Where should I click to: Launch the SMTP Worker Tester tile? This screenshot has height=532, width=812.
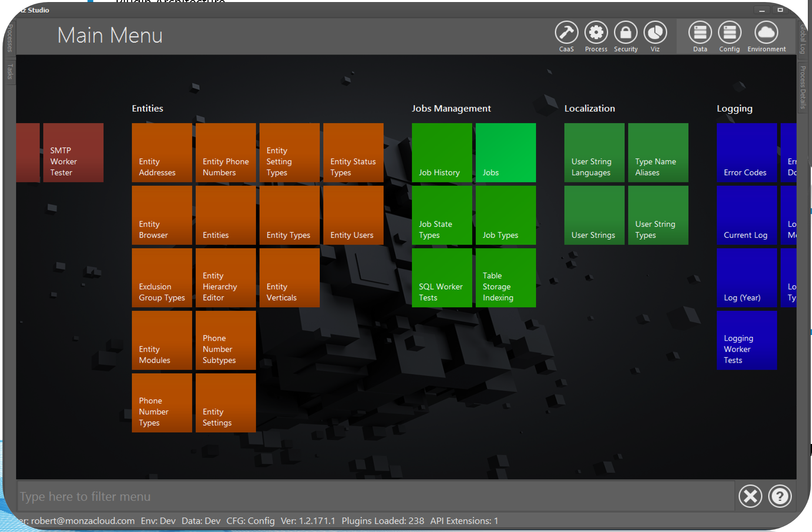(73, 153)
